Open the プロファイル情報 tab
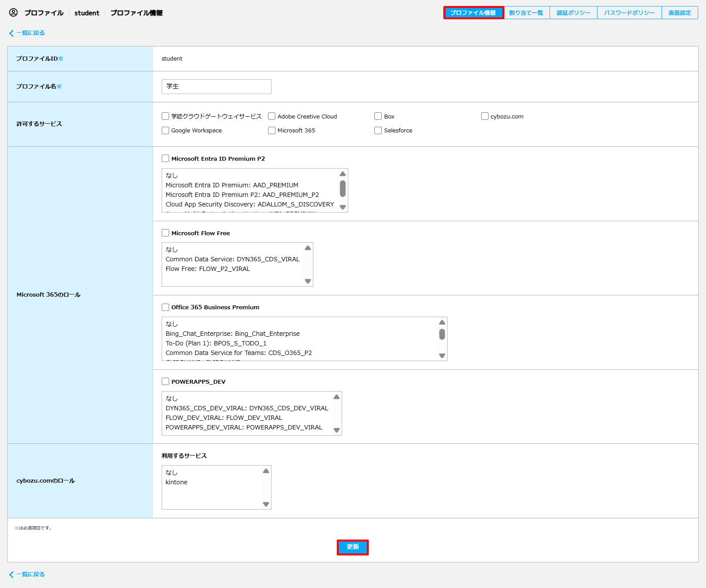 tap(473, 13)
